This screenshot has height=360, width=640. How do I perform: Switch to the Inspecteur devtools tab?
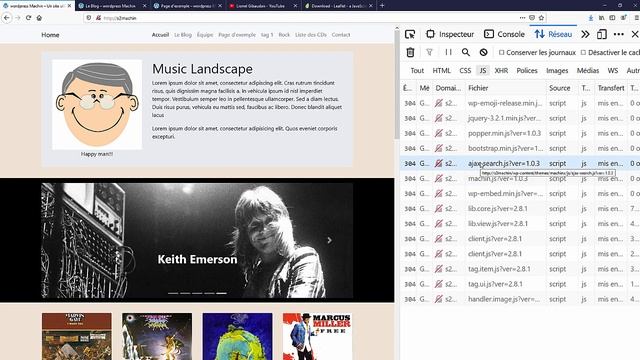click(x=450, y=35)
